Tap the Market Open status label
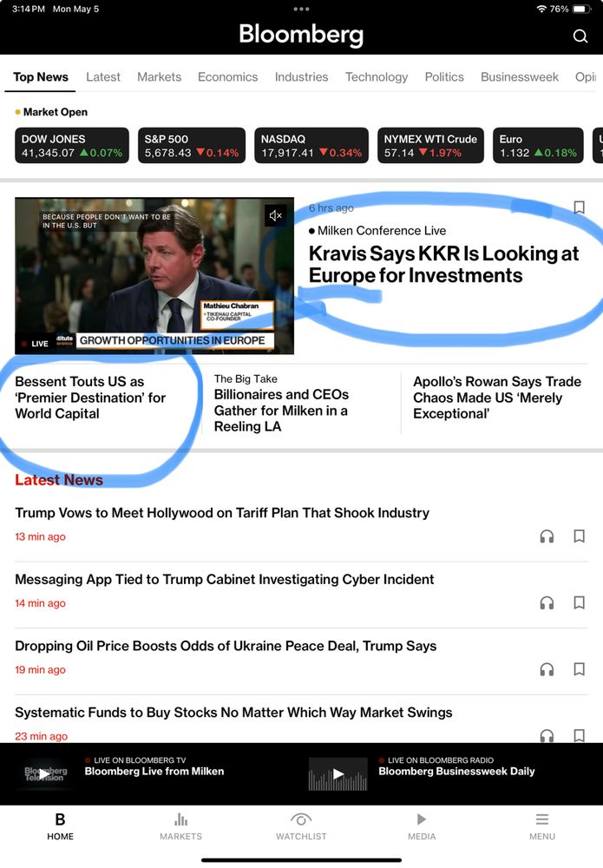The image size is (603, 868). 56,112
